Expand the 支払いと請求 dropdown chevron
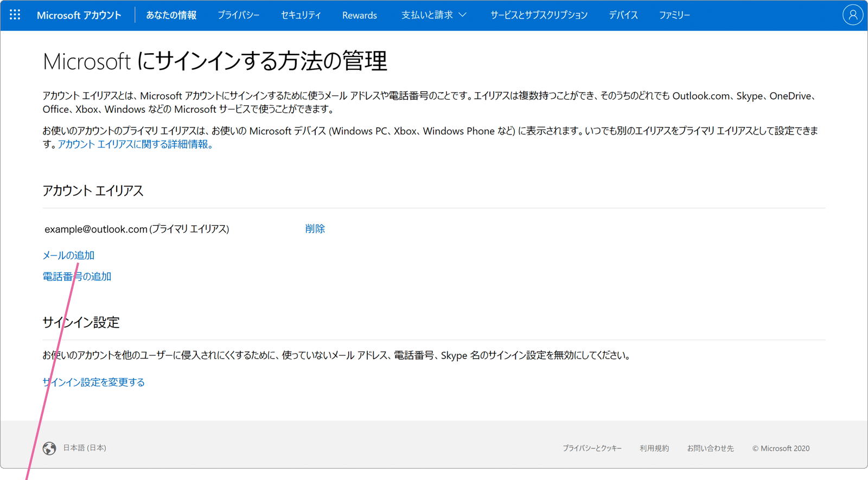868x480 pixels. 463,15
